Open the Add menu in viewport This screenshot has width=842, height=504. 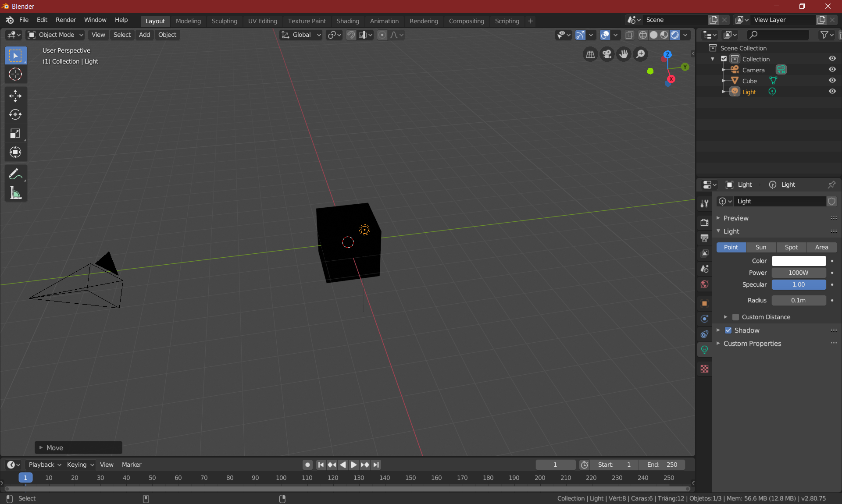144,35
